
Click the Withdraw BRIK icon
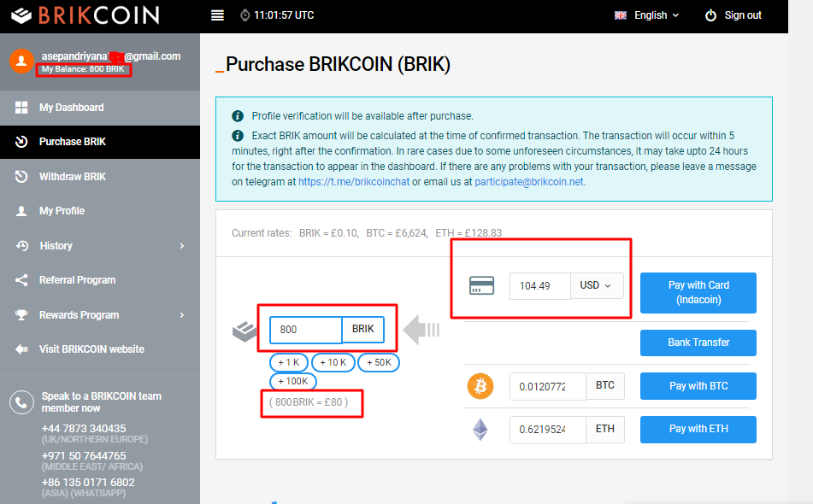click(x=21, y=177)
